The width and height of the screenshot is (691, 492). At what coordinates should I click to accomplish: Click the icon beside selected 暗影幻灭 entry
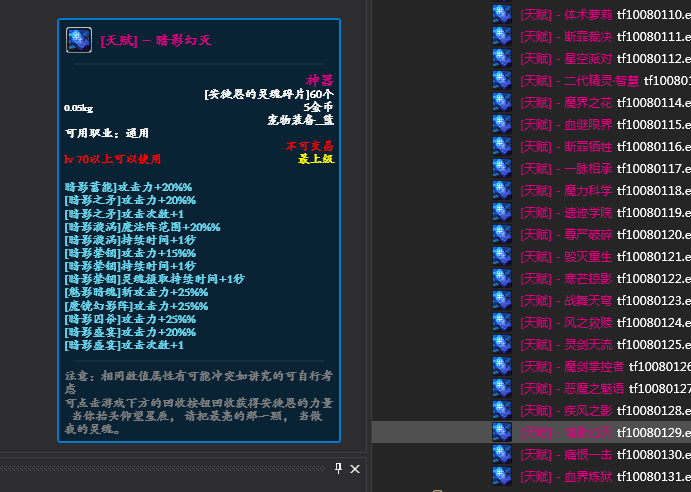point(502,432)
